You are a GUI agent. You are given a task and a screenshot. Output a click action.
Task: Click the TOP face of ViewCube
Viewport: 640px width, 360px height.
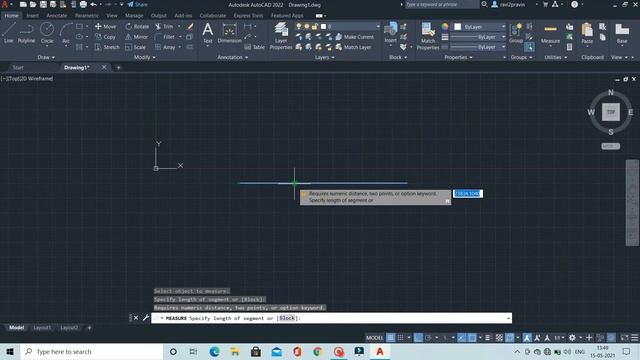pyautogui.click(x=611, y=112)
